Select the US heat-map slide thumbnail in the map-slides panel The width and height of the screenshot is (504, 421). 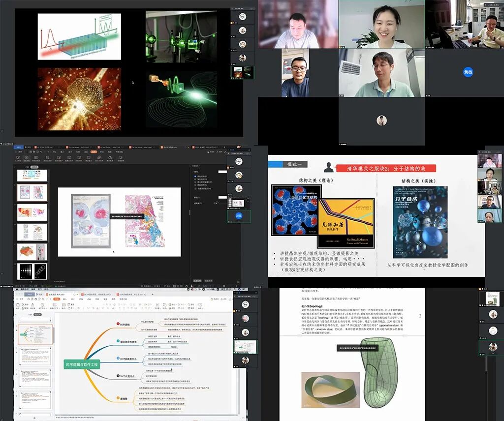point(32,212)
